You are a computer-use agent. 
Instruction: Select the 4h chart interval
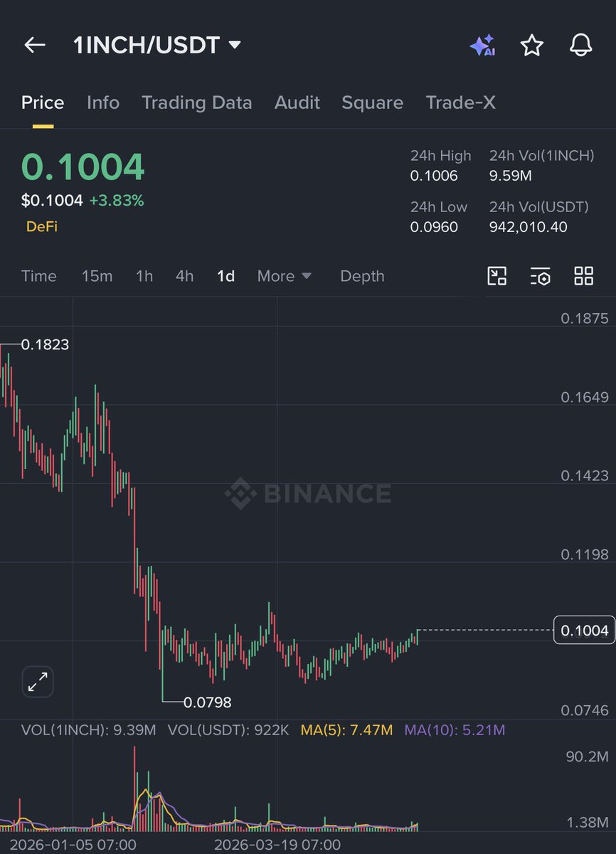coord(184,276)
